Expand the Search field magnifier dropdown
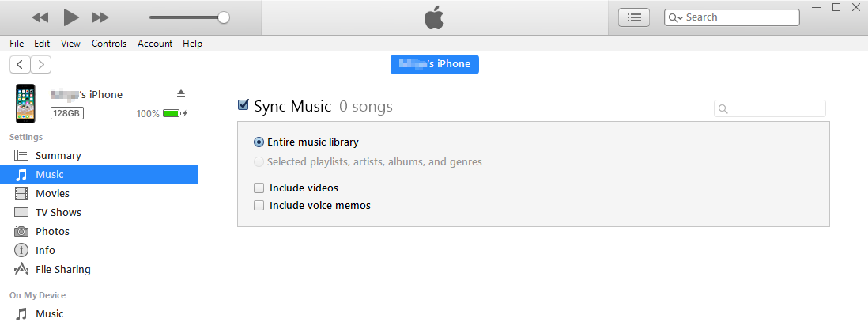The height and width of the screenshot is (326, 868). click(675, 17)
